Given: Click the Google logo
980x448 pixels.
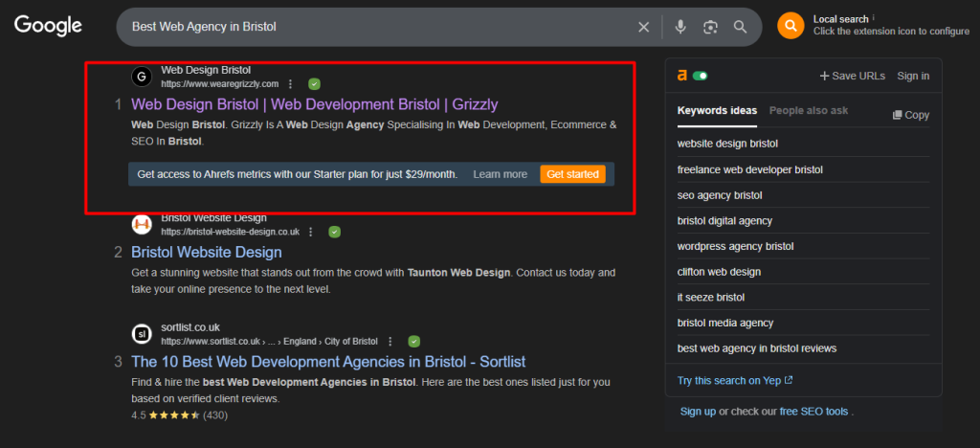Looking at the screenshot, I should pos(48,26).
